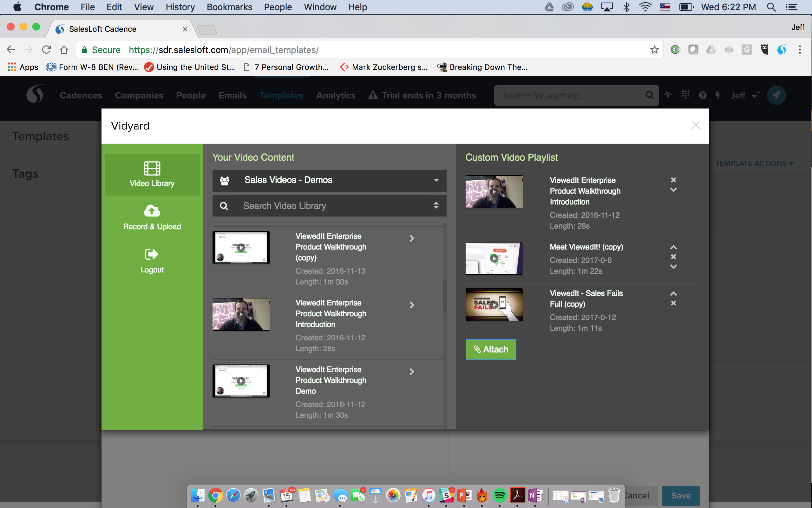Image resolution: width=812 pixels, height=508 pixels.
Task: Add Product Walkthrough (copy) to playlist
Action: coord(412,238)
